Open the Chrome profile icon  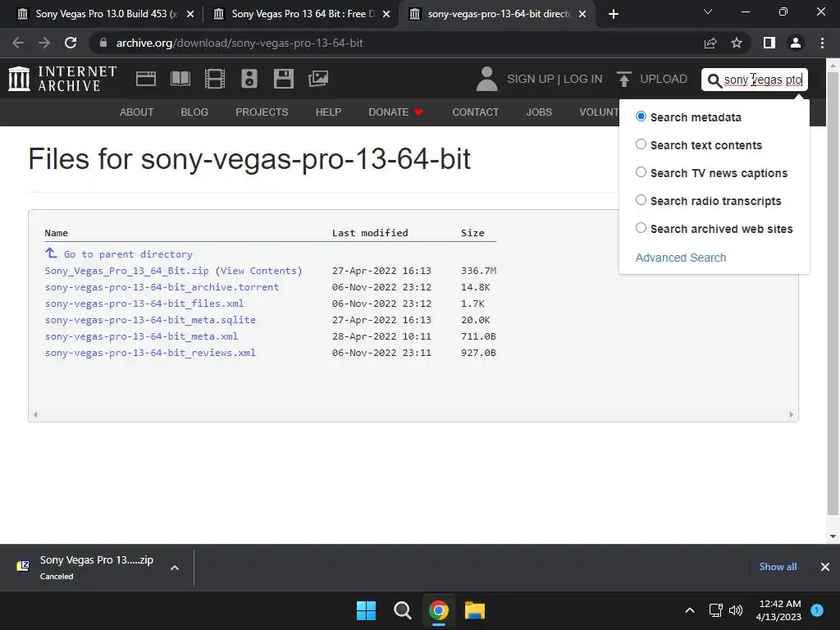tap(796, 43)
